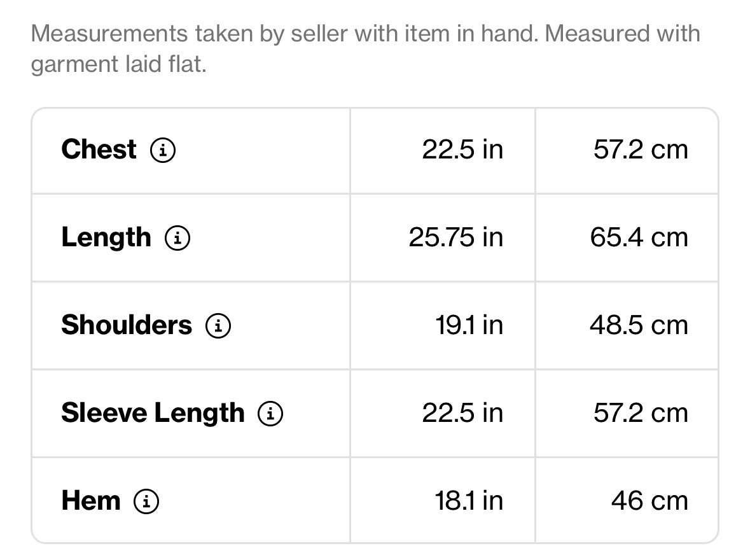Viewport: 750px width, 560px height.
Task: Open the Chest measurement info icon
Action: coord(163,150)
